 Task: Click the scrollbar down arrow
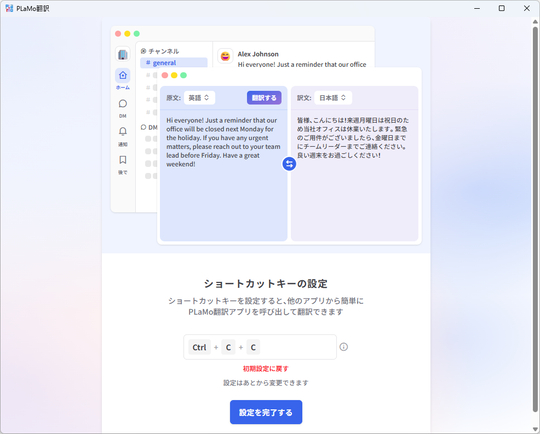click(x=535, y=429)
